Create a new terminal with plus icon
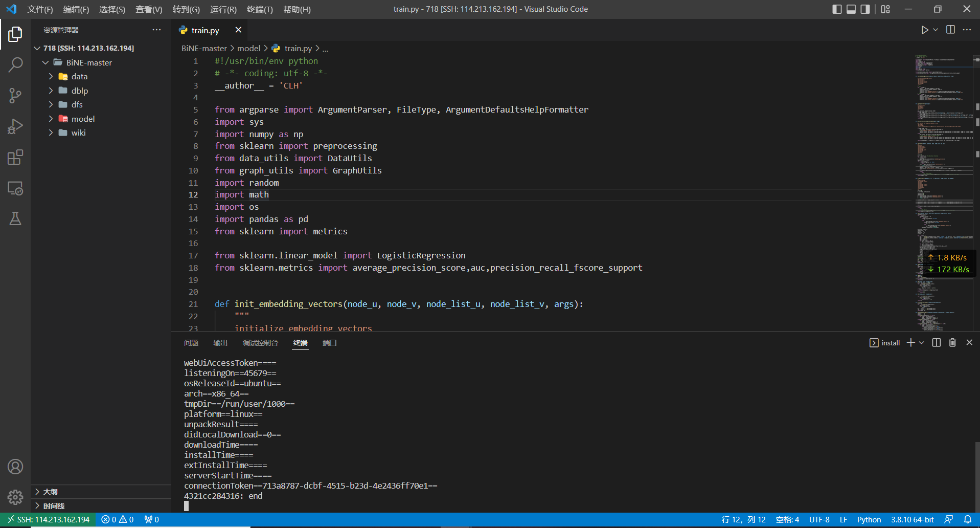 pos(910,343)
